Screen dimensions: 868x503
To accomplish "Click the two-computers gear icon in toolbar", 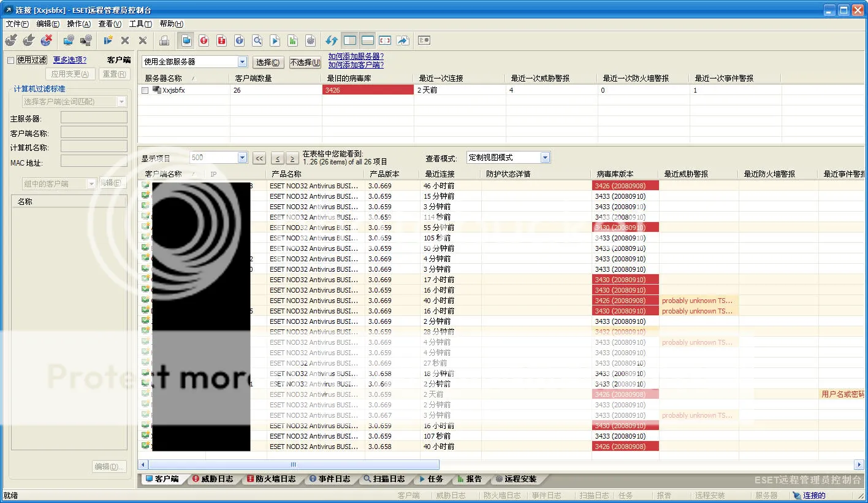I will tap(86, 40).
